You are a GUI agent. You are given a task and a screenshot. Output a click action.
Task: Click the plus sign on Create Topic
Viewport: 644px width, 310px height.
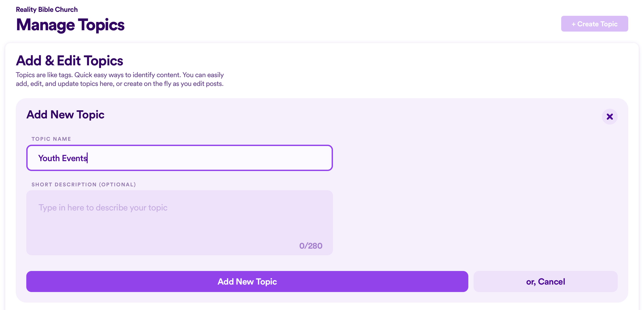573,24
